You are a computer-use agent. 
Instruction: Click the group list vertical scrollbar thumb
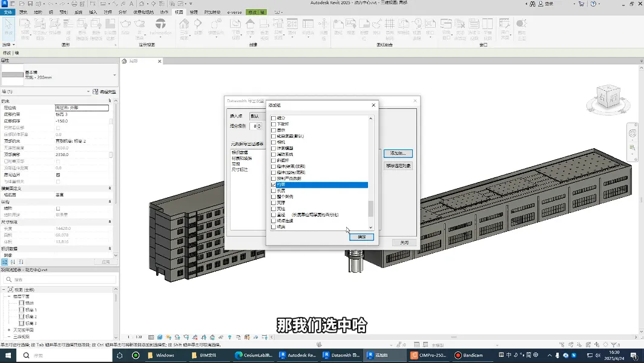pos(371,209)
